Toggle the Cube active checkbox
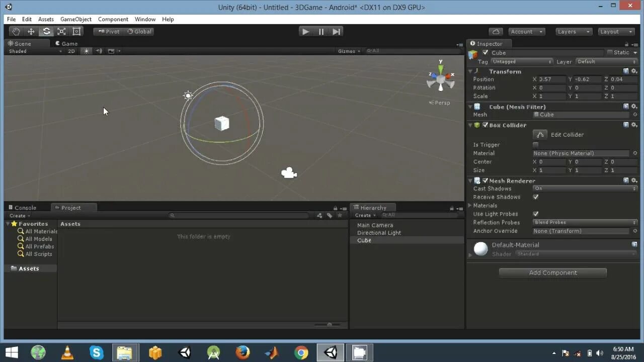The height and width of the screenshot is (362, 644). [485, 52]
